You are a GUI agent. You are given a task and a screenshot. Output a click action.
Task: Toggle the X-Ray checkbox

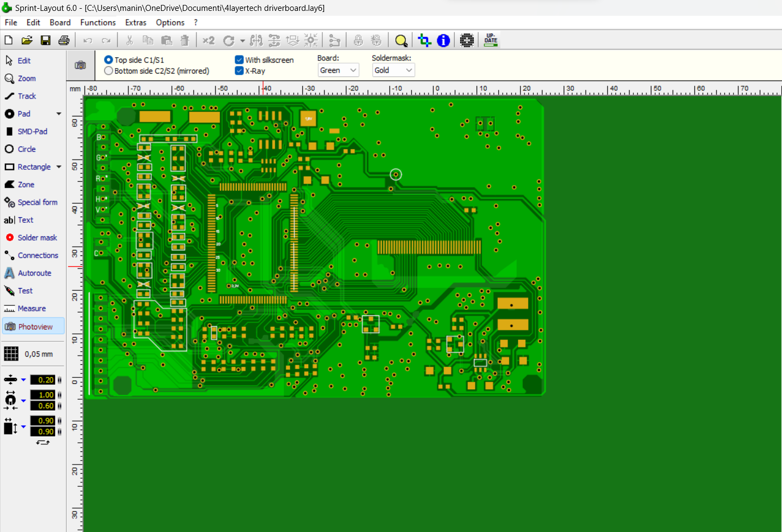tap(239, 71)
